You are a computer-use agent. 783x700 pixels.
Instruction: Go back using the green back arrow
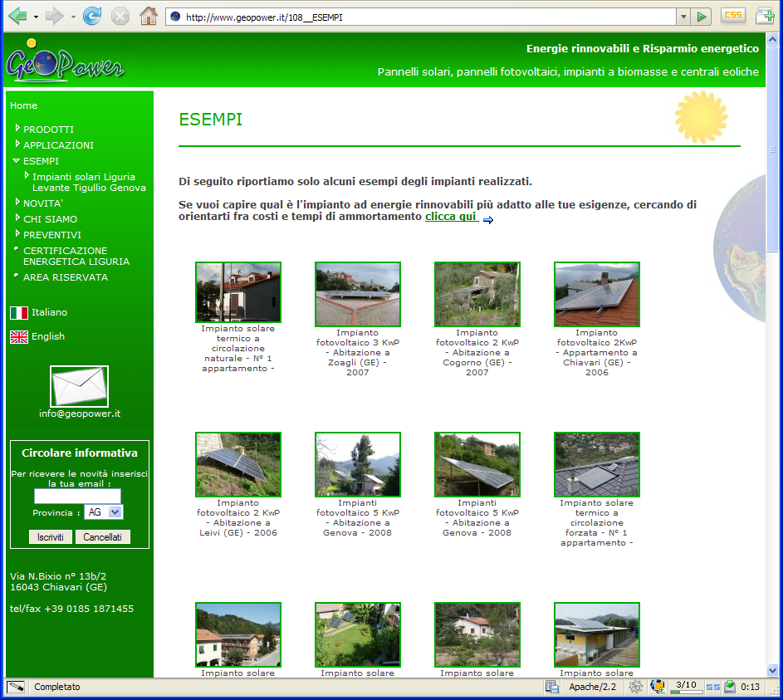(x=17, y=17)
